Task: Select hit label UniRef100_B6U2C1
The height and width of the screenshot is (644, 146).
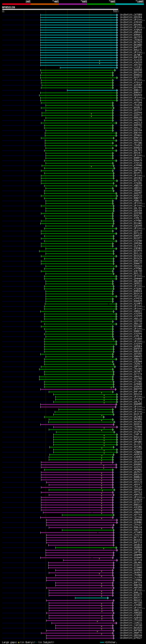Action: (131, 600)
